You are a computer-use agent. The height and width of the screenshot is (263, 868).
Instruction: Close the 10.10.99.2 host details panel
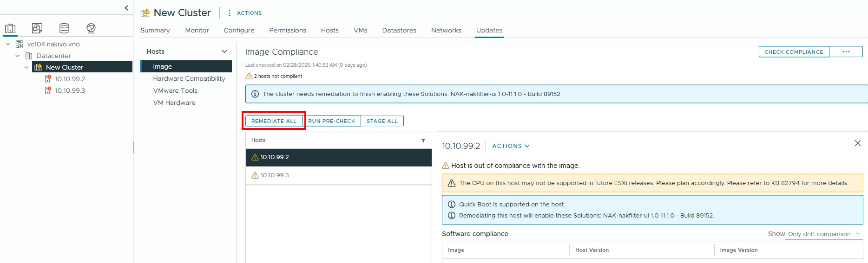[857, 143]
